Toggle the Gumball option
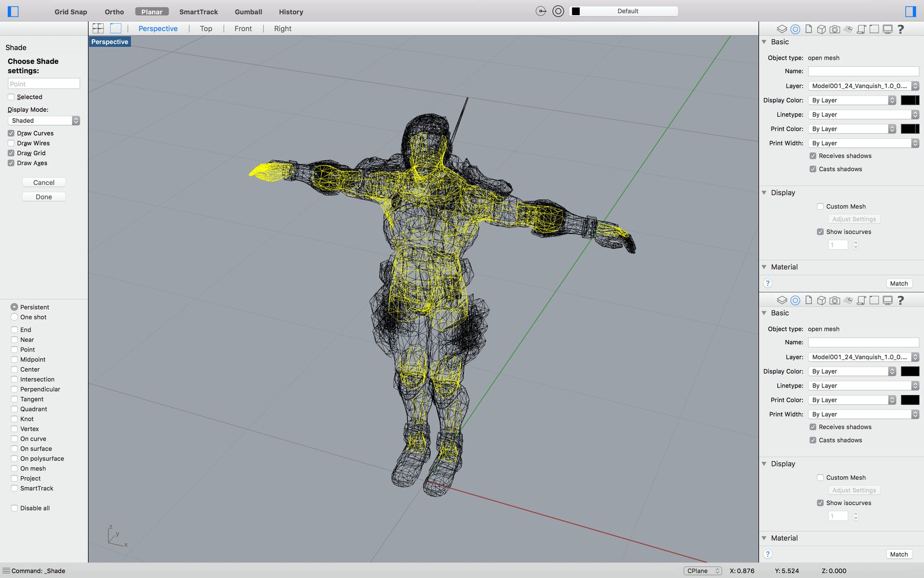 coord(248,12)
